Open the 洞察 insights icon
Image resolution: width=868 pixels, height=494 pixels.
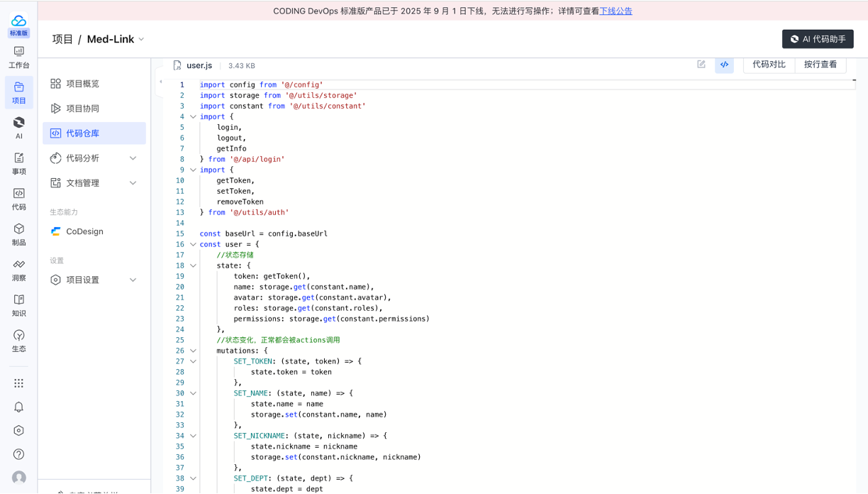(19, 270)
